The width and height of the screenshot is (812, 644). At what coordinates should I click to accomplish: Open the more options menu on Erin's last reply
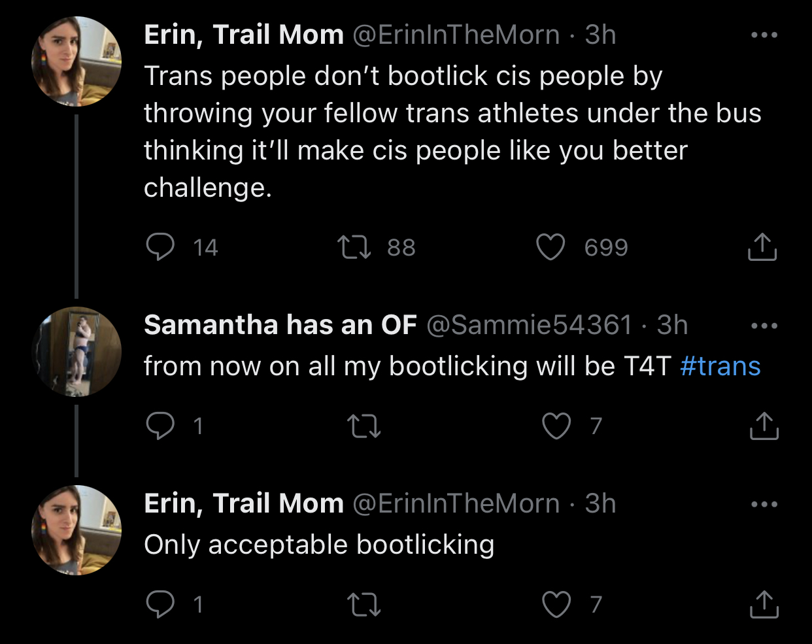tap(764, 504)
